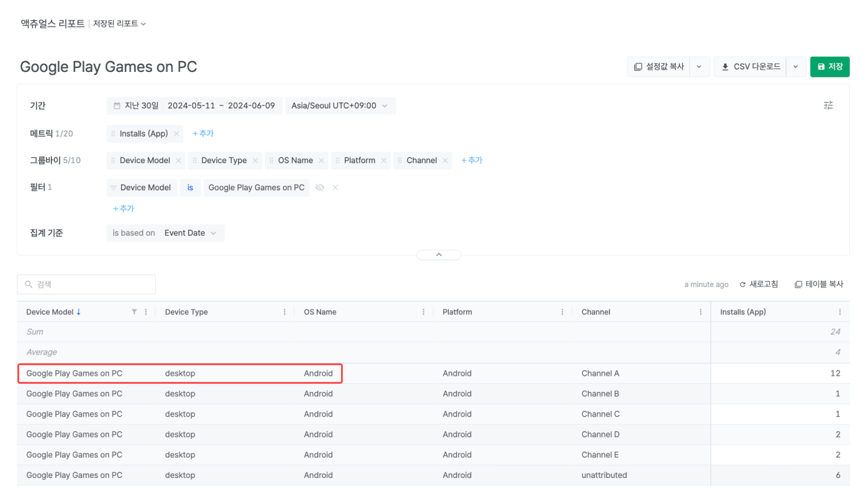Click the Installs (App) column header
The width and height of the screenshot is (868, 496).
(743, 312)
